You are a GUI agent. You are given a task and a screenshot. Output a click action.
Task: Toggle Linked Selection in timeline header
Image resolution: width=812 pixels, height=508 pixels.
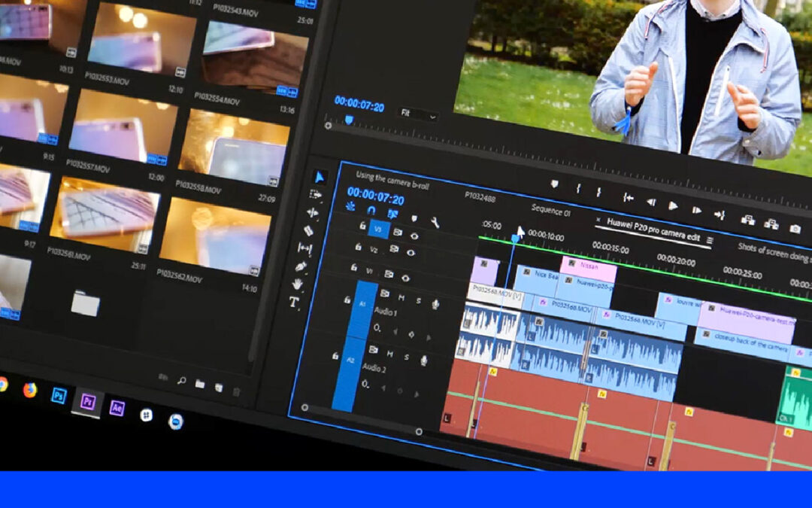point(392,214)
